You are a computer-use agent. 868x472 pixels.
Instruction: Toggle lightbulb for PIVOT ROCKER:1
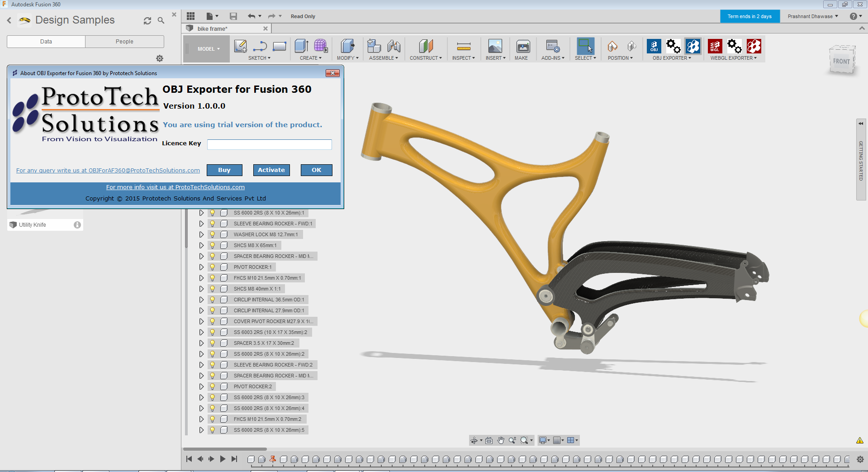click(x=212, y=267)
